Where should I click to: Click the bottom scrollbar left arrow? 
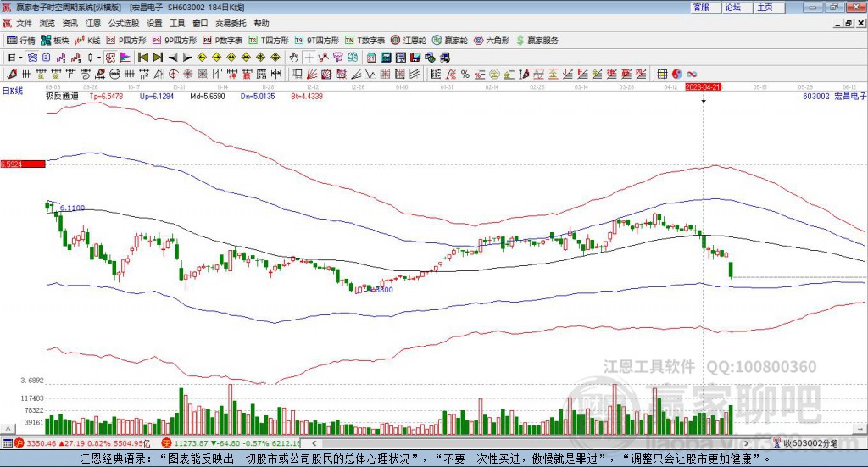click(x=314, y=443)
